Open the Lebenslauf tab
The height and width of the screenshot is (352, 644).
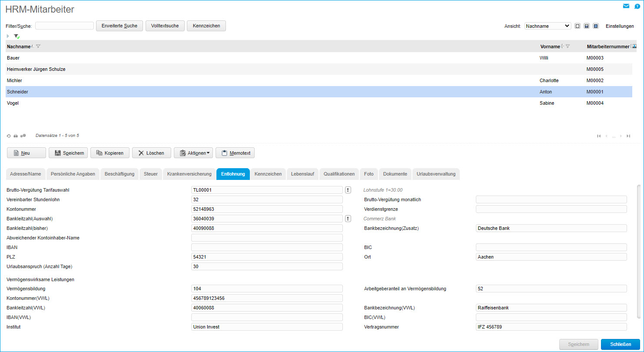(303, 174)
